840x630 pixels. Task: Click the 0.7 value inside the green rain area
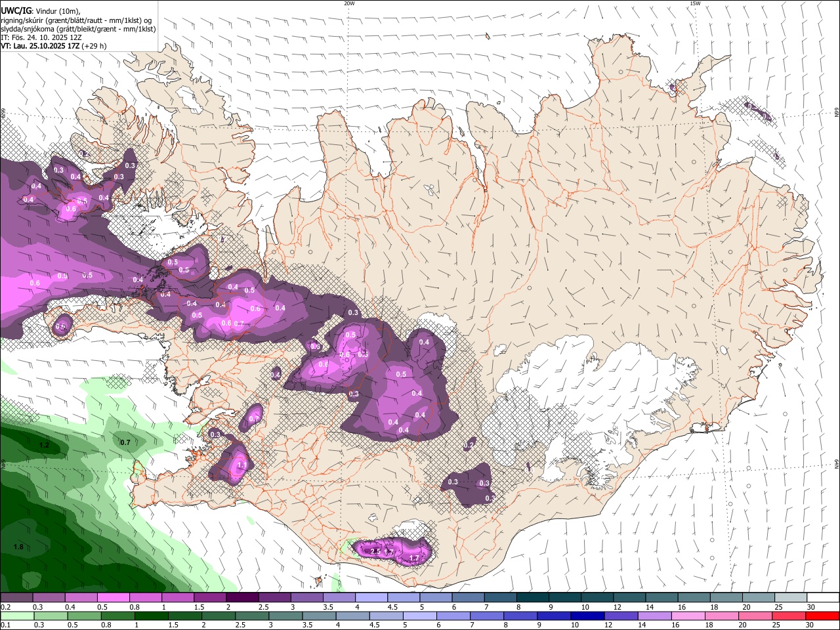pyautogui.click(x=125, y=442)
